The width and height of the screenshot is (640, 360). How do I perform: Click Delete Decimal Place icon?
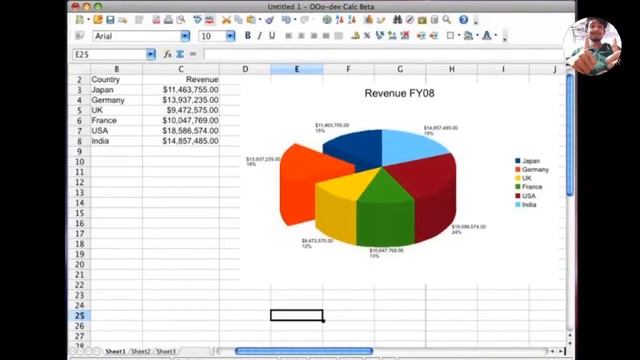(x=405, y=36)
